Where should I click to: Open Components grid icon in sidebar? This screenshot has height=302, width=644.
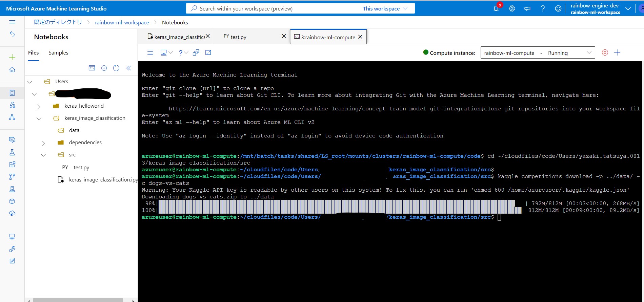(x=12, y=165)
